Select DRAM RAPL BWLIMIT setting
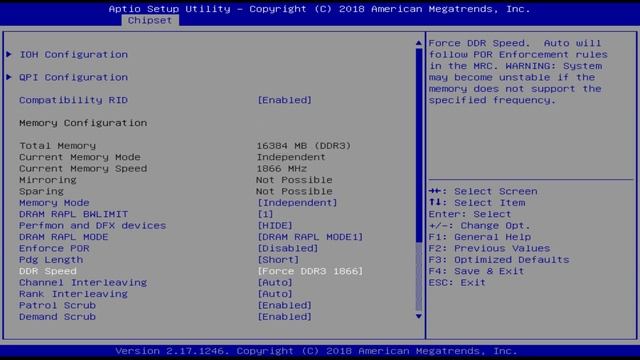 point(73,214)
